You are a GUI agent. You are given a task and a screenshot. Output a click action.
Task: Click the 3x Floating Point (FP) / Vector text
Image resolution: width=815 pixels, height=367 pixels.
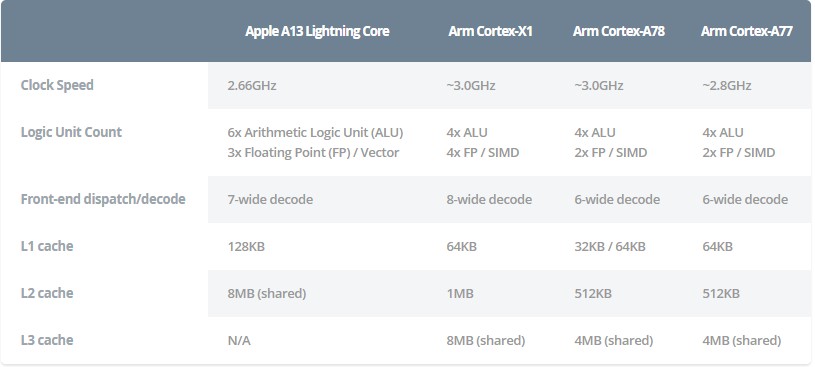(x=313, y=153)
